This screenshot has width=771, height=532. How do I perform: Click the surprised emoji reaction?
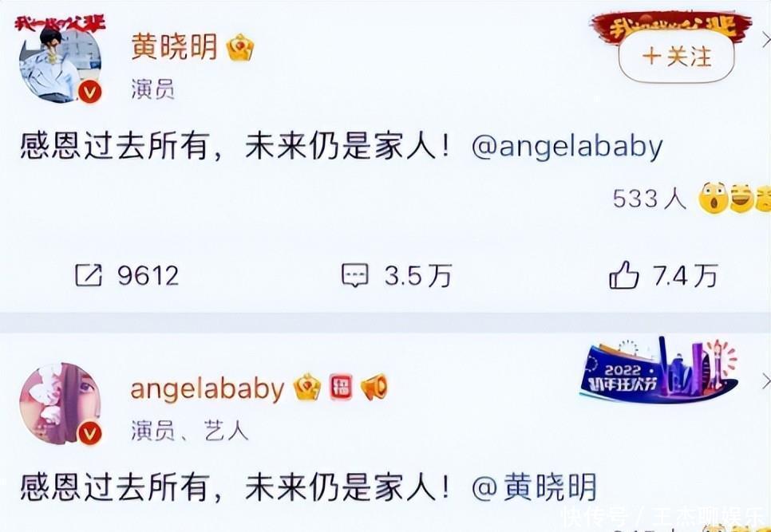[713, 198]
